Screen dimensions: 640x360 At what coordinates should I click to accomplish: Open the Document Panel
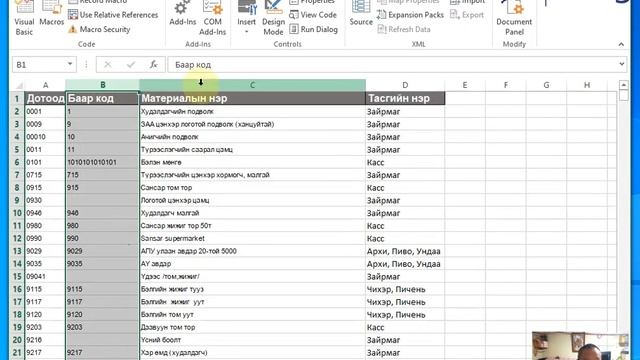click(x=514, y=18)
